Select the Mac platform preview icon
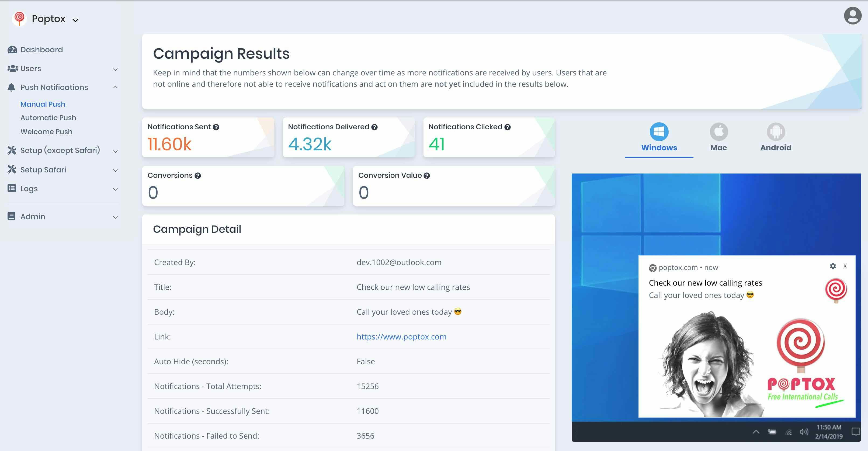The image size is (868, 451). [x=718, y=131]
